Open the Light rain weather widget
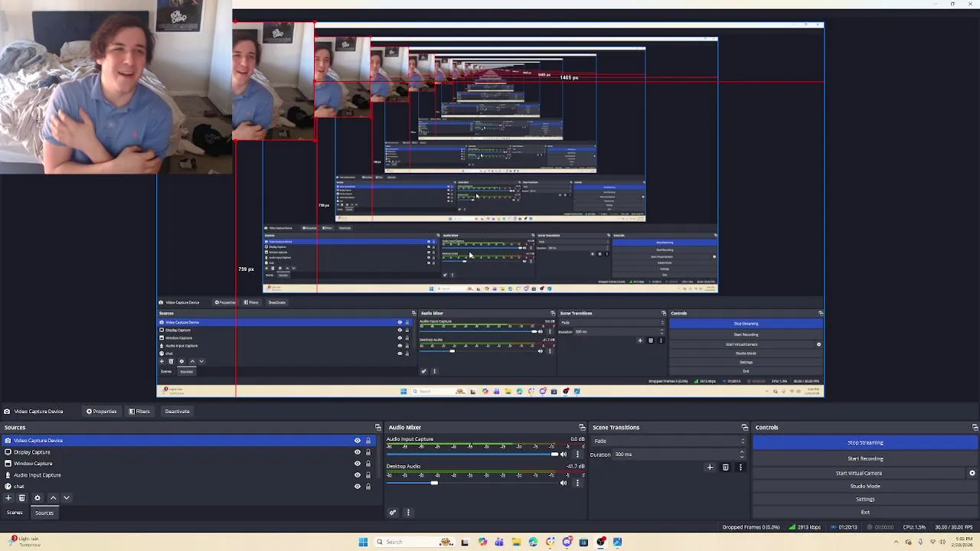This screenshot has height=551, width=980. coord(24,541)
